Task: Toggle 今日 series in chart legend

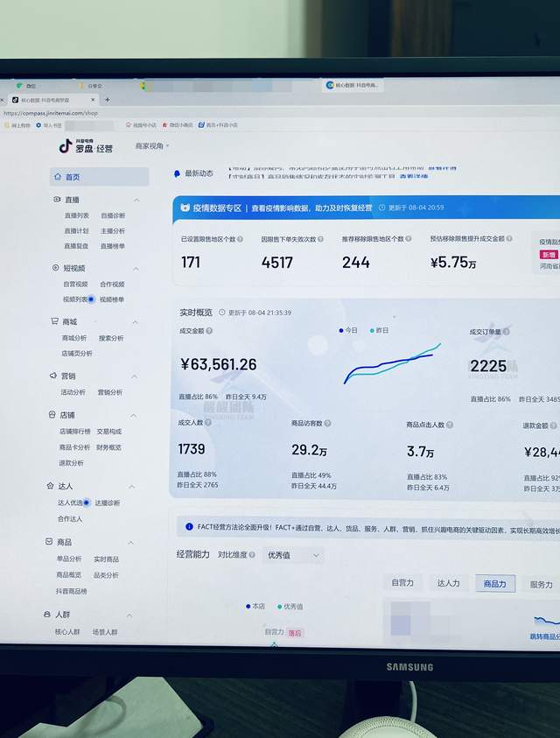Action: 348,330
